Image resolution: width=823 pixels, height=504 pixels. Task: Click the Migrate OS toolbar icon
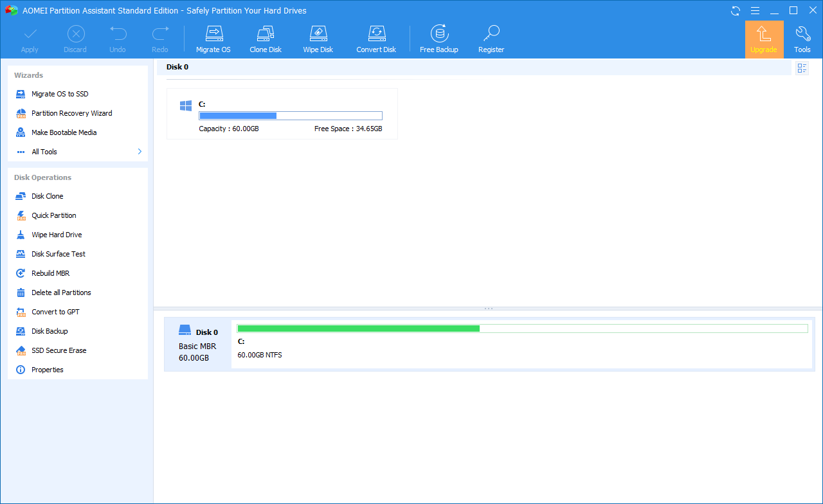213,33
